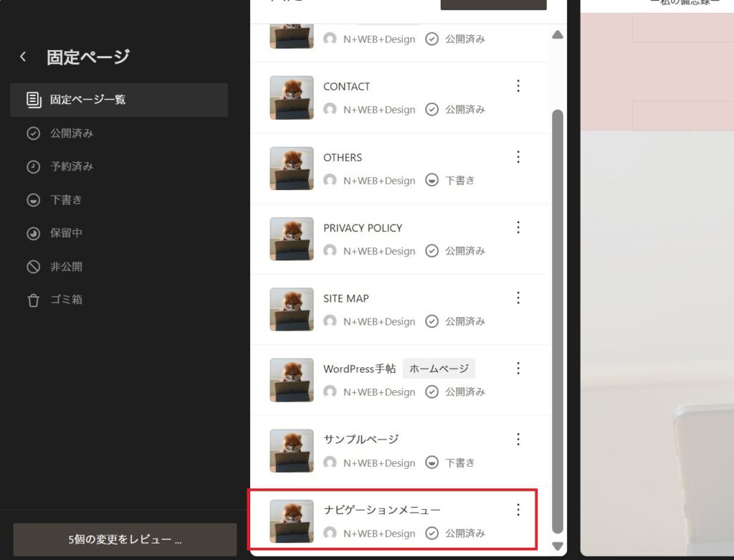This screenshot has width=734, height=560.
Task: Click N+WEB+Design author in CONTACT row
Action: click(379, 110)
